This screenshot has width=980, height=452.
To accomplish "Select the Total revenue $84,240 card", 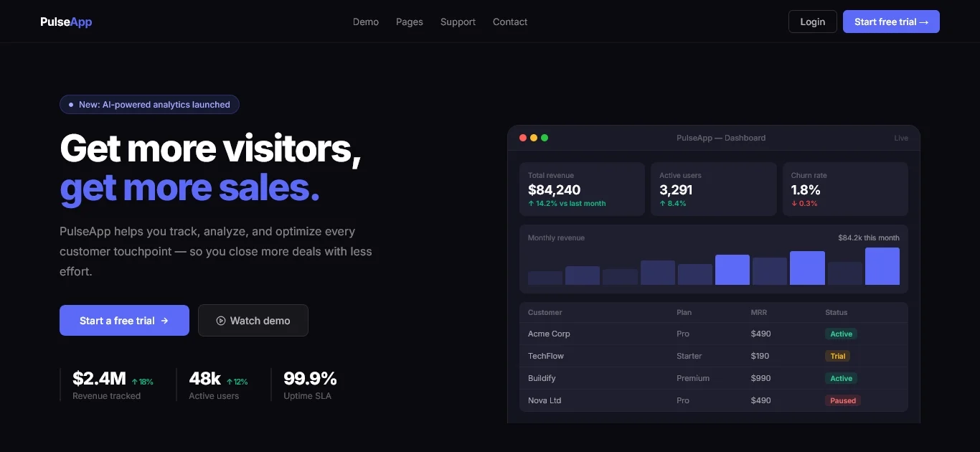I will click(x=583, y=189).
